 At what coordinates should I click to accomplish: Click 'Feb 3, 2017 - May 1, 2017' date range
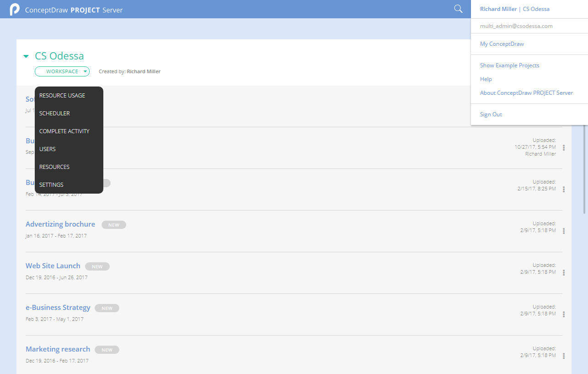click(x=54, y=319)
